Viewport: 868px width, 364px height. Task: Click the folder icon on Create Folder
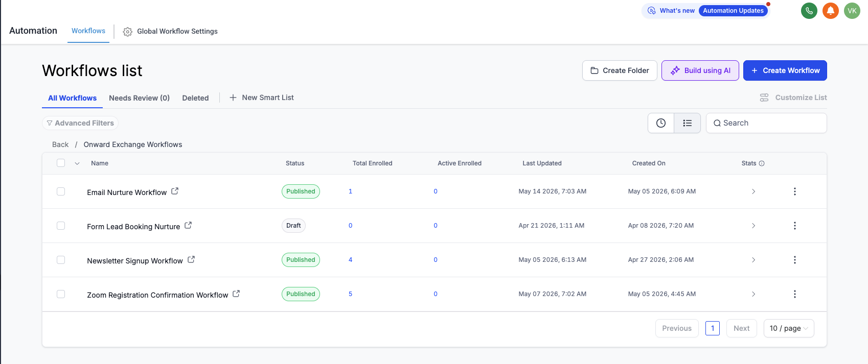(595, 70)
